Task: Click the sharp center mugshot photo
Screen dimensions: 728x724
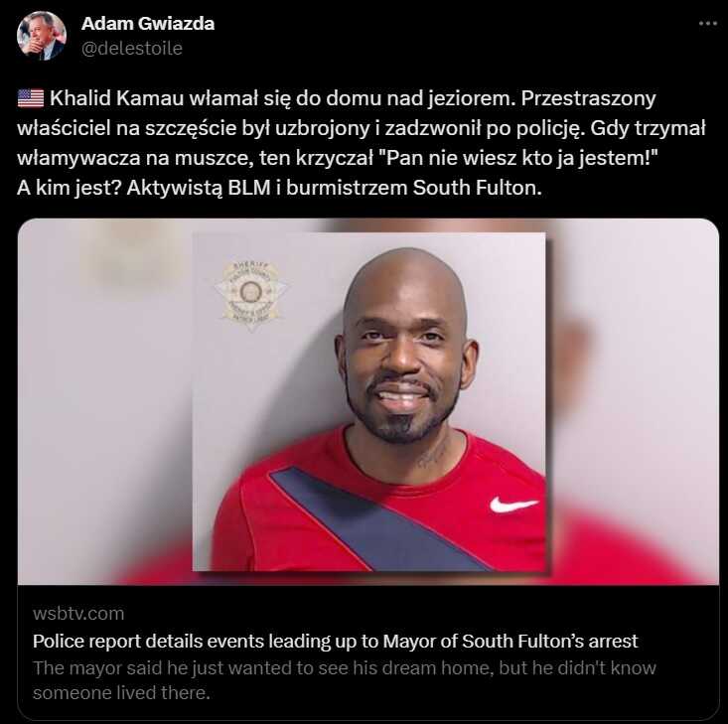Action: pyautogui.click(x=369, y=401)
